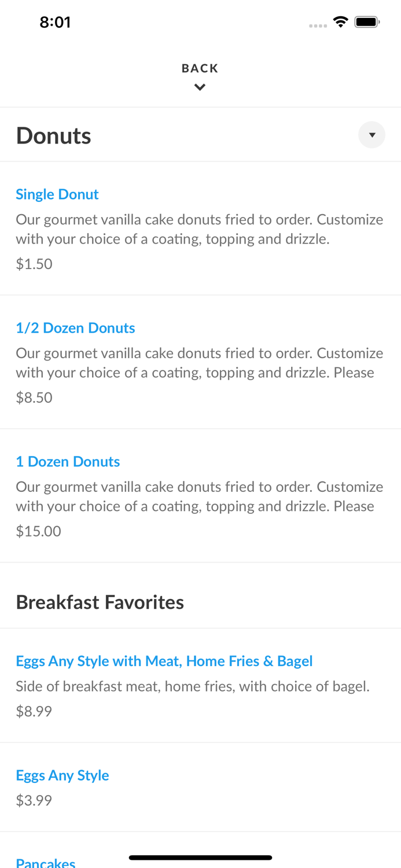
Task: Select the 1/2 Dozen Donuts option
Action: tap(75, 328)
